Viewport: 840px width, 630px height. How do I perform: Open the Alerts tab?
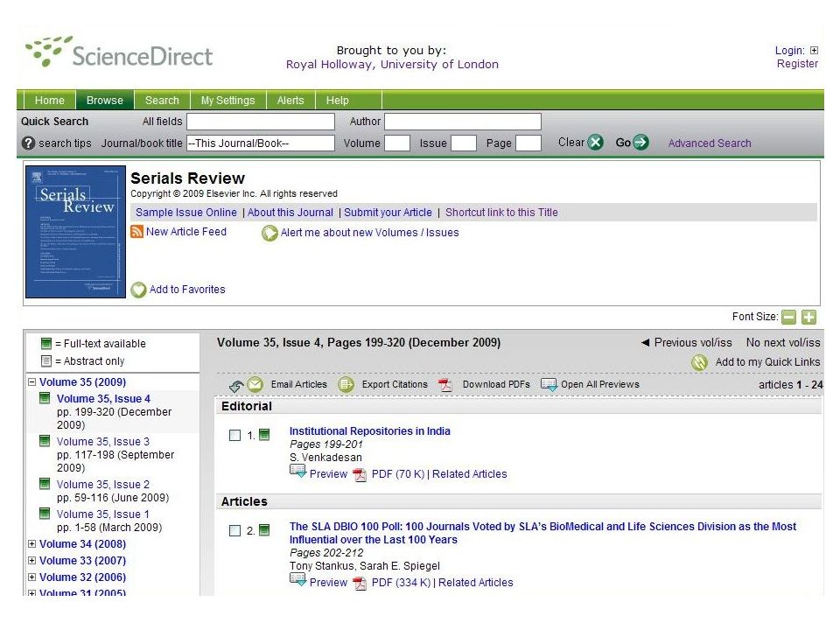[290, 100]
